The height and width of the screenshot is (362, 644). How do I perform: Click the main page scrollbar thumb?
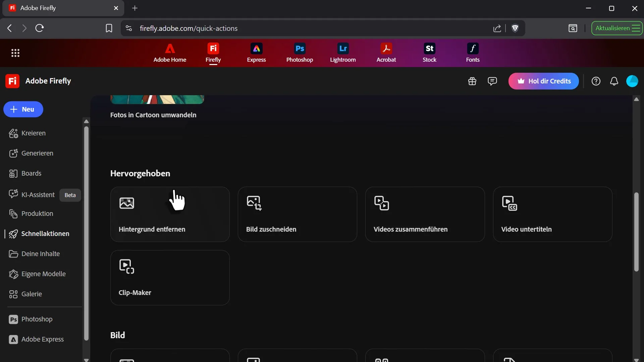pyautogui.click(x=636, y=232)
